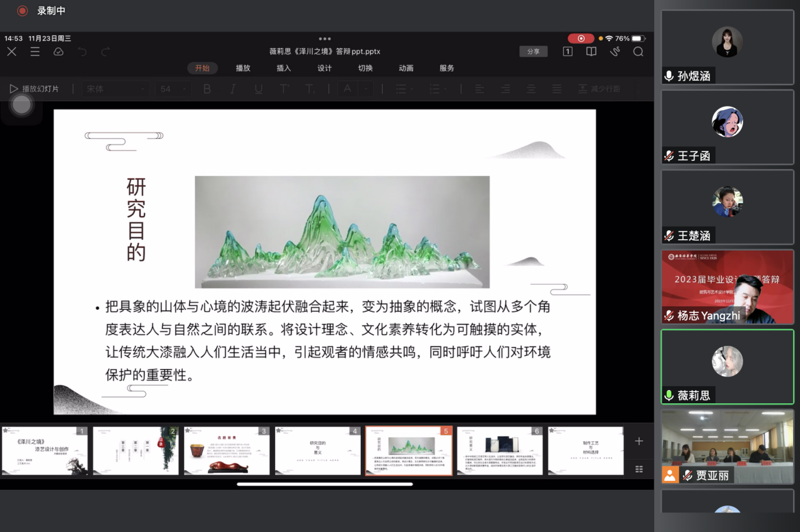Expand the font color dropdown arrow
Viewport: 800px width, 532px height.
(x=365, y=89)
